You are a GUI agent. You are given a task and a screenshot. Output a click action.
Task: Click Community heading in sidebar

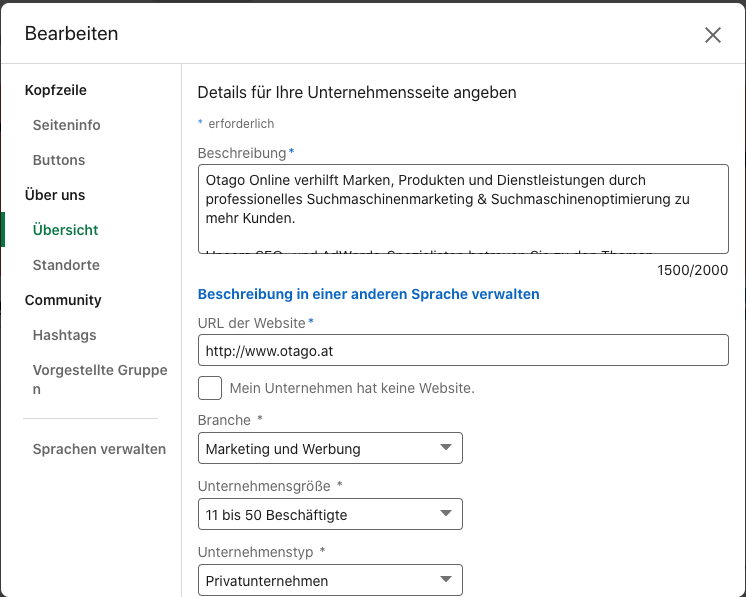click(63, 300)
